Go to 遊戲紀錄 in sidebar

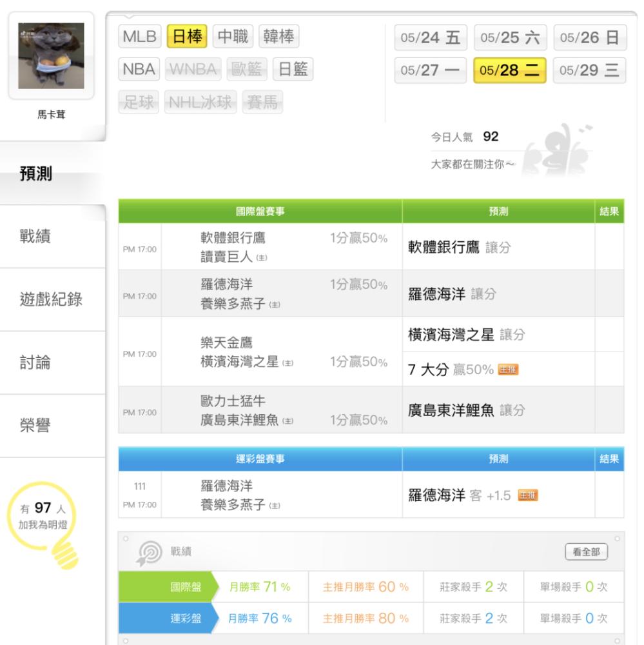pyautogui.click(x=51, y=299)
